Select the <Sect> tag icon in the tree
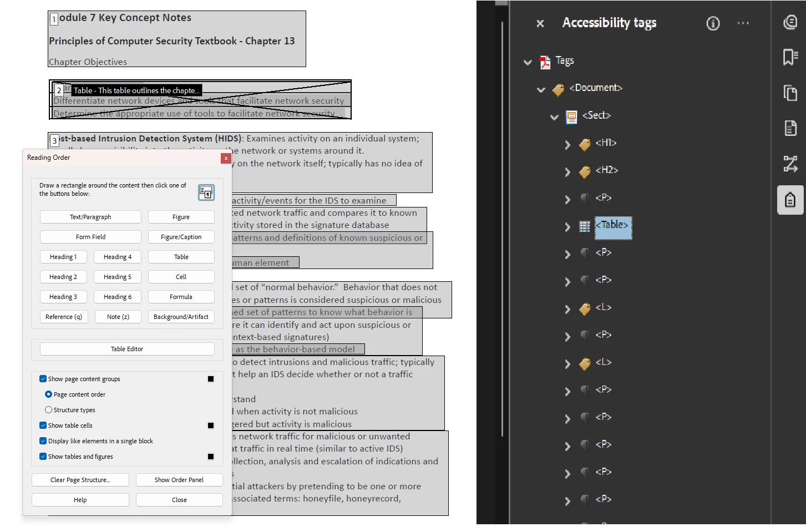Screen dimensions: 806x532 pos(571,116)
